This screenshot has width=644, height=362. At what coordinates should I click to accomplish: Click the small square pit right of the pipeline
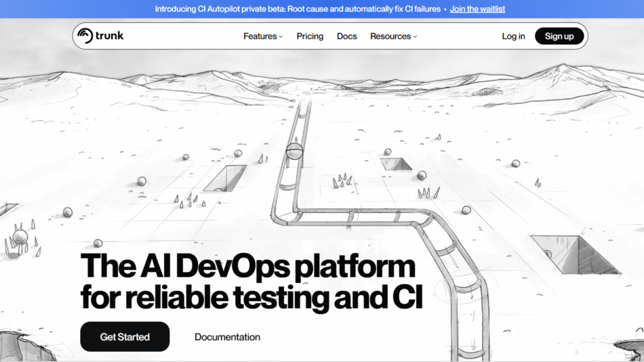point(397,163)
